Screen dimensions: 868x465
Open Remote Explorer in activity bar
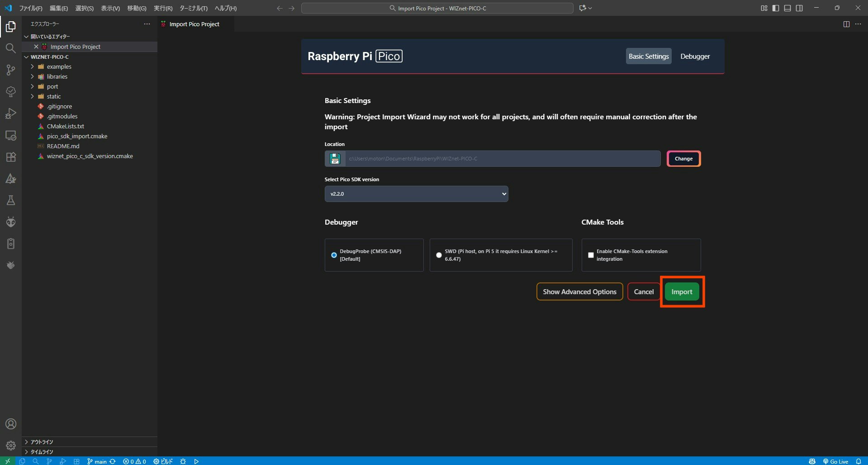click(x=11, y=135)
